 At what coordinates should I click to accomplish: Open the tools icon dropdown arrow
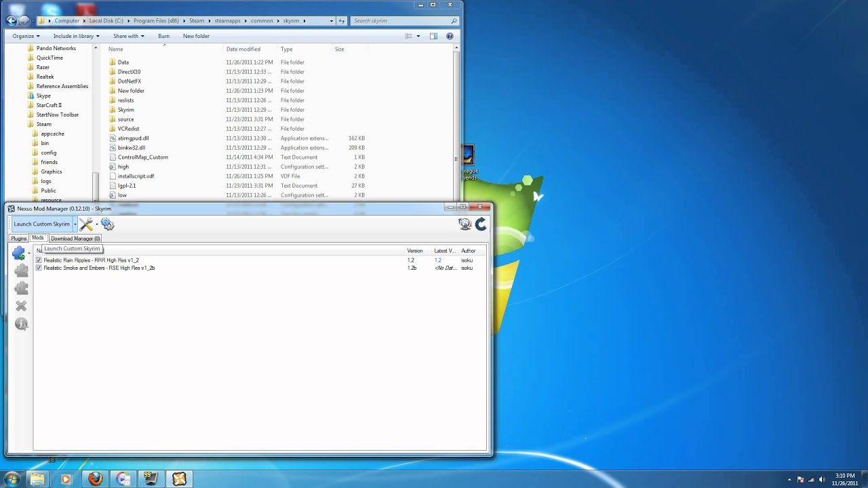(96, 224)
